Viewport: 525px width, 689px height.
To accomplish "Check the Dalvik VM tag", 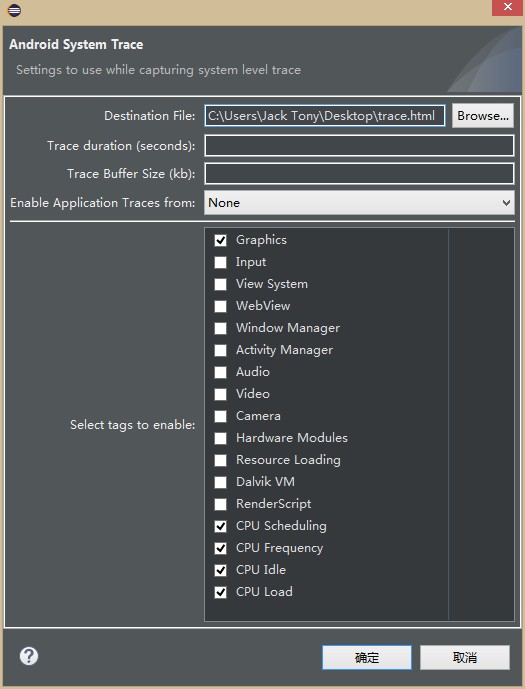I will 220,482.
